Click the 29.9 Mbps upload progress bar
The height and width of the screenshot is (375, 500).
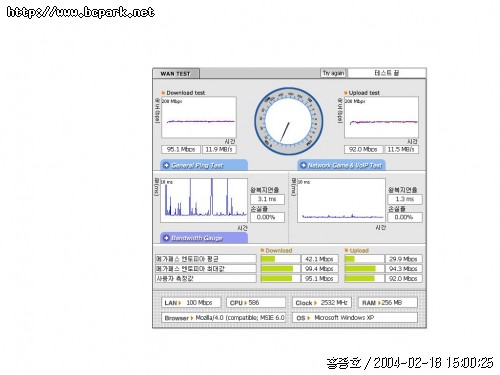coord(364,259)
